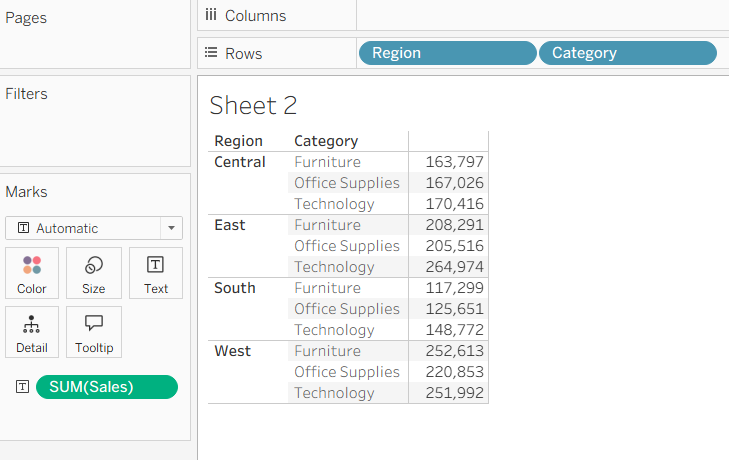Click the Rows shelf icon
729x460 pixels.
pos(211,53)
